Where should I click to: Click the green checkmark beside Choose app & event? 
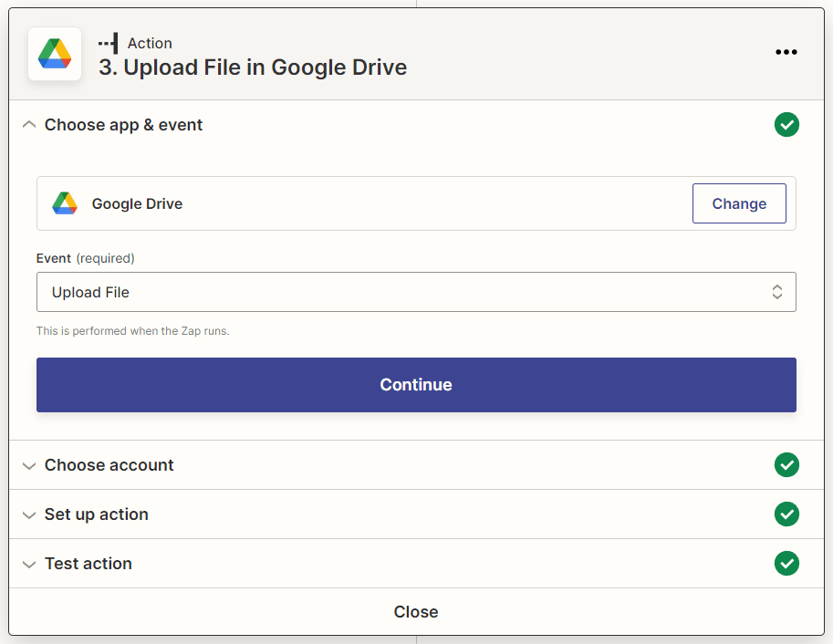(x=786, y=124)
